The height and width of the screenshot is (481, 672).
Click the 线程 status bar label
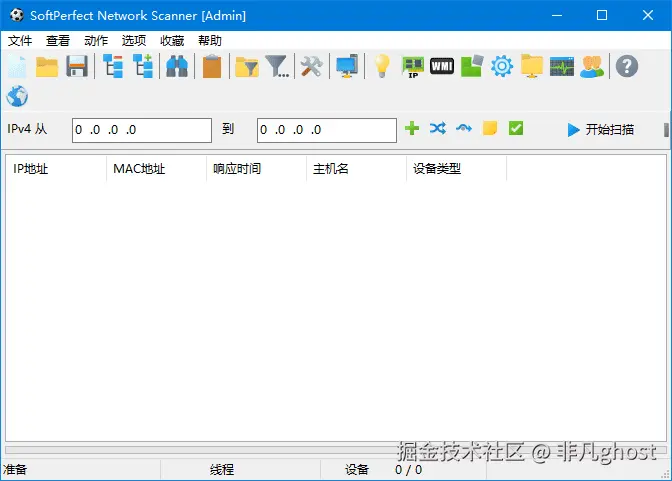point(222,470)
